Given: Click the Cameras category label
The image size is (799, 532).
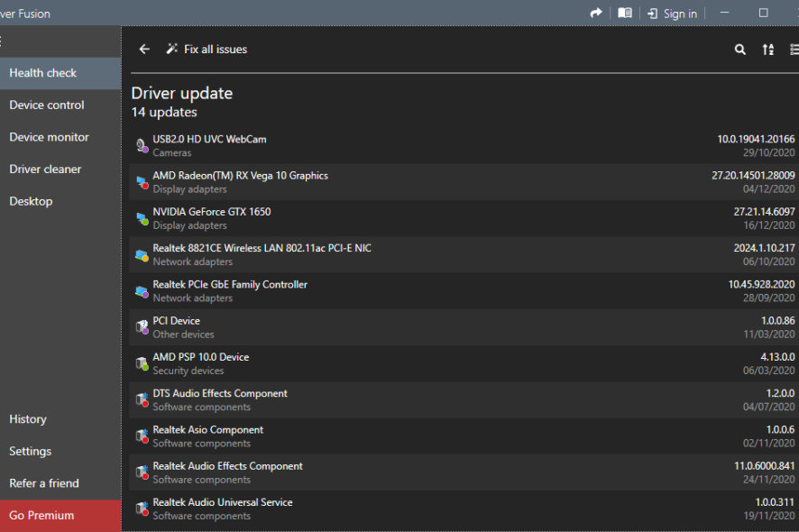Looking at the screenshot, I should 172,153.
